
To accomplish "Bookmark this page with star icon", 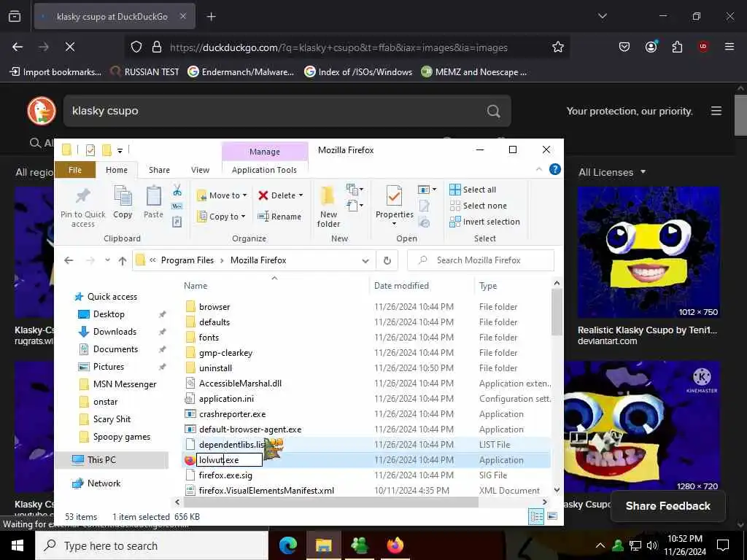I will [558, 47].
